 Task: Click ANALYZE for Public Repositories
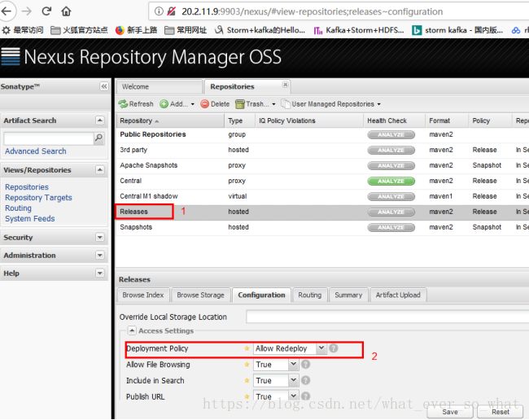pos(391,134)
